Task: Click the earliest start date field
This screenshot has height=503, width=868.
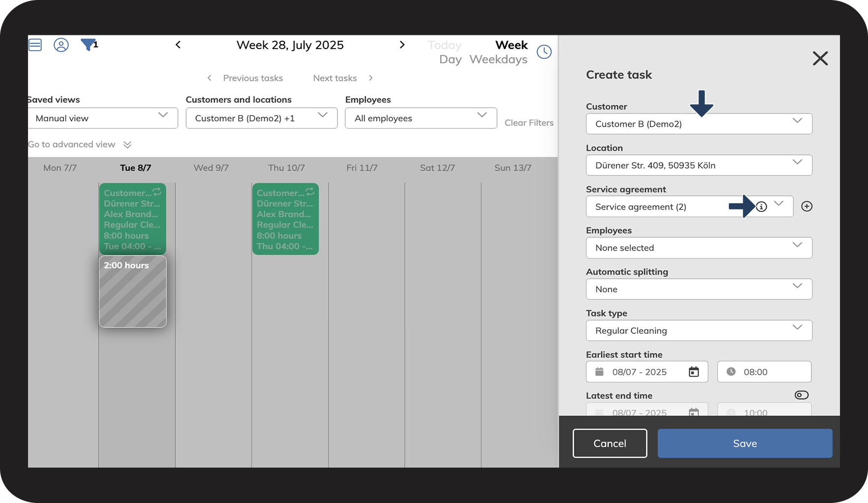Action: (647, 372)
